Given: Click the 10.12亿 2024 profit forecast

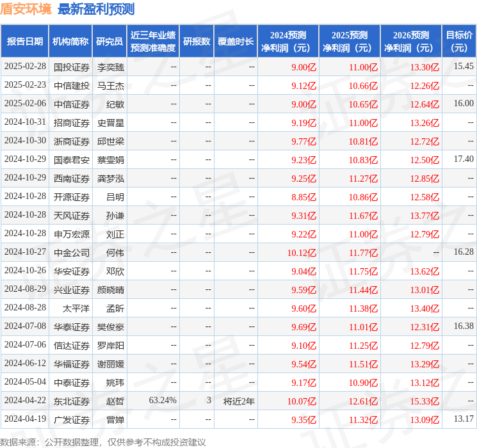Looking at the screenshot, I should click(302, 253).
